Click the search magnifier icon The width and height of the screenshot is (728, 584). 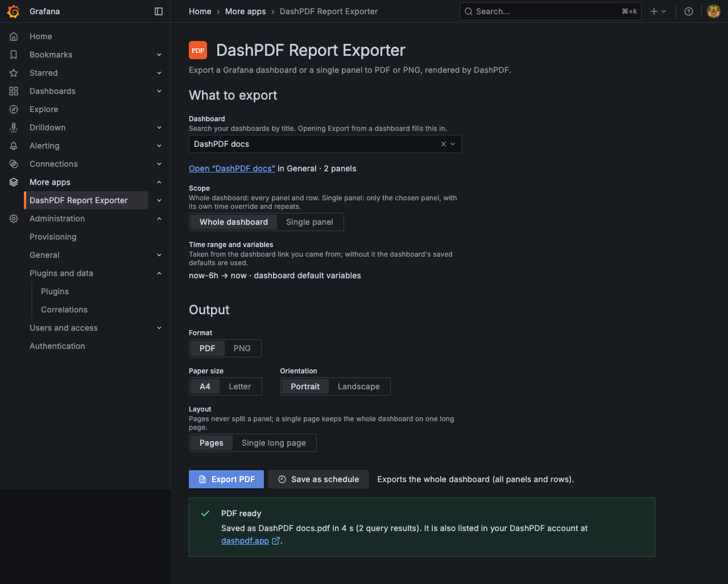[469, 11]
